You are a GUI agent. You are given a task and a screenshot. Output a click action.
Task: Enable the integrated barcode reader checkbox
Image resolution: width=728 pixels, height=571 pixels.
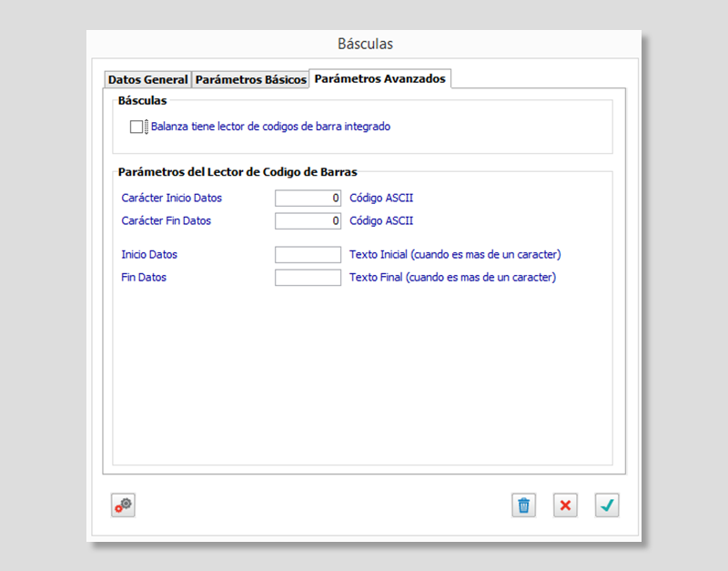click(136, 127)
